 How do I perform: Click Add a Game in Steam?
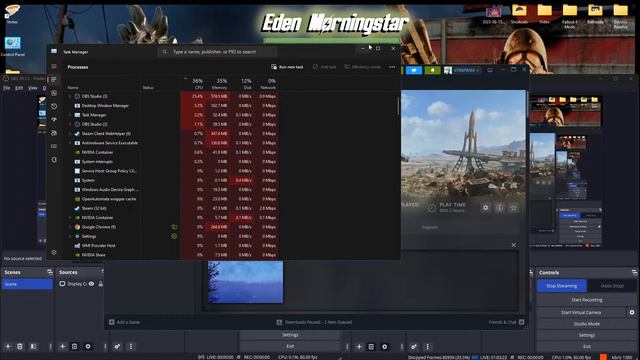coord(124,322)
